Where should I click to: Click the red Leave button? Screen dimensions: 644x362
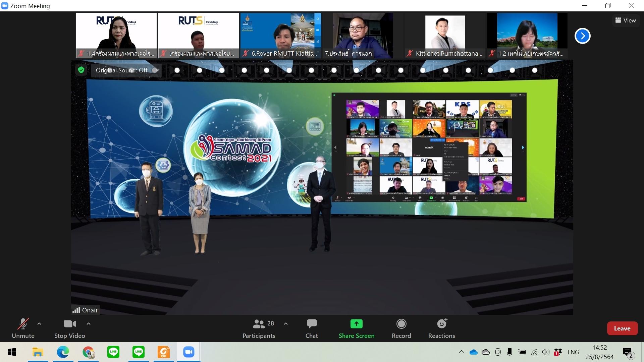[622, 328]
